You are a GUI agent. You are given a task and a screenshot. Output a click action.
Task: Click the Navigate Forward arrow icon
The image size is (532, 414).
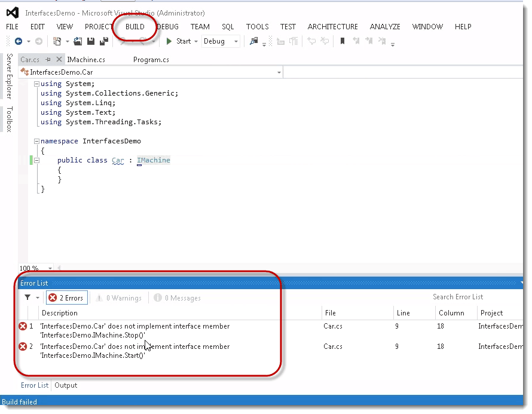pyautogui.click(x=39, y=41)
